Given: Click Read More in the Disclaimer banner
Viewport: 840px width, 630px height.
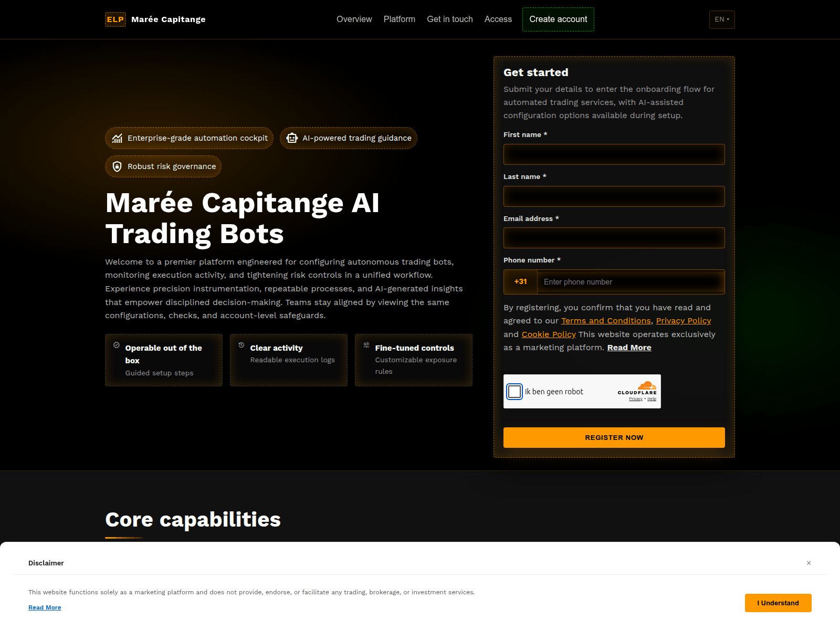Looking at the screenshot, I should click(x=45, y=607).
